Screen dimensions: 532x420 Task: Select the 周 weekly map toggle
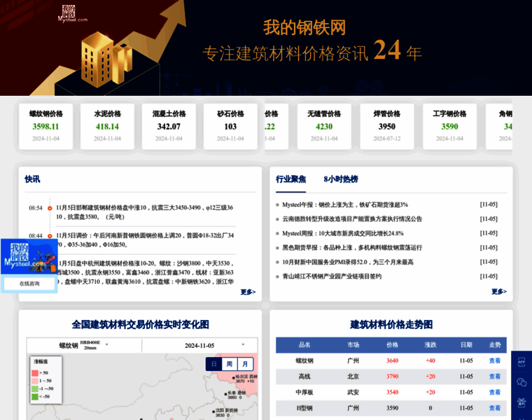click(230, 365)
